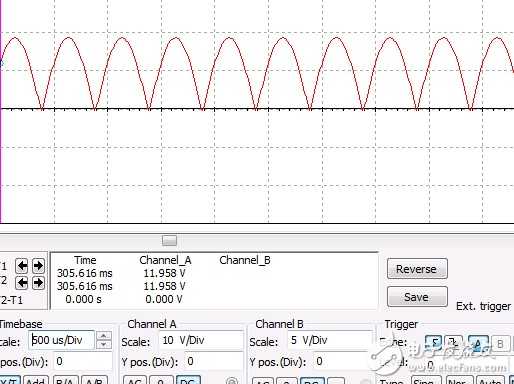Enable DC coupling for Channel A
The image size is (514, 384).
[188, 380]
